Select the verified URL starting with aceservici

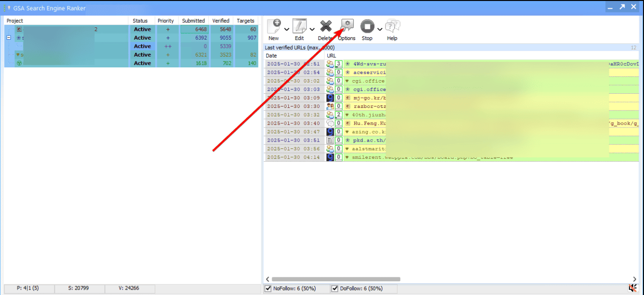click(366, 72)
